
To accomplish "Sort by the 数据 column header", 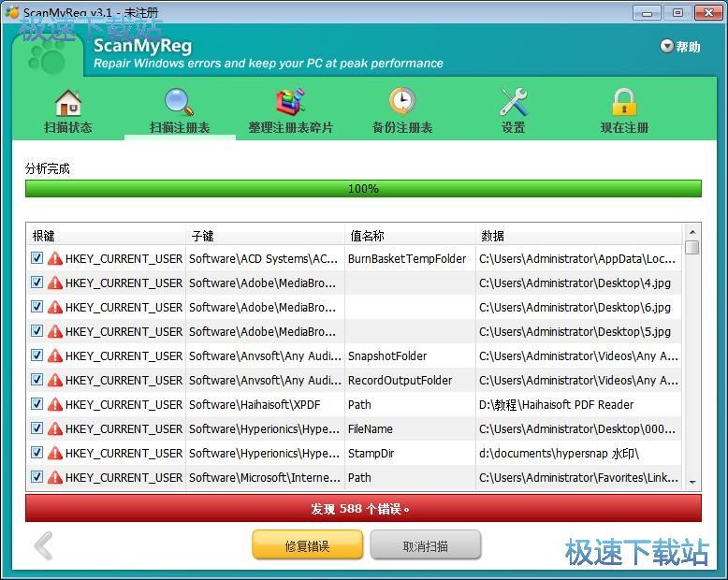I will [579, 236].
